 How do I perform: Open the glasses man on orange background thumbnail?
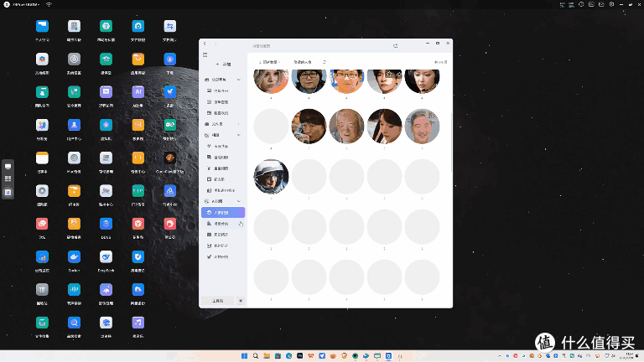tap(346, 81)
